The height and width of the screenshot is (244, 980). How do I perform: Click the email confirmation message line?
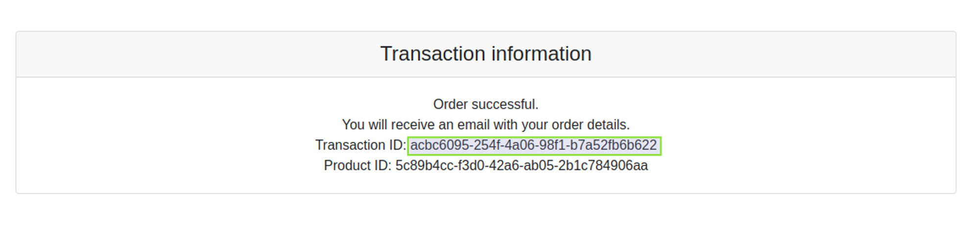coord(486,125)
